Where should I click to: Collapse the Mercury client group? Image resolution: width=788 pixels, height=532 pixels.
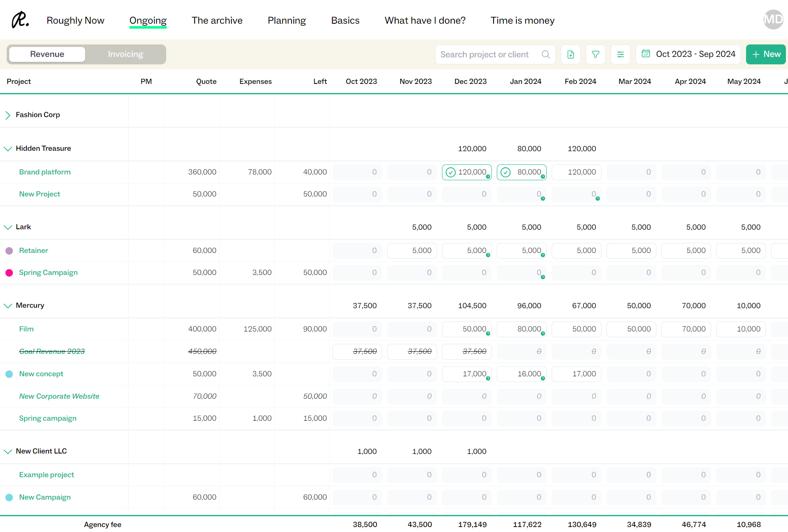tap(8, 306)
